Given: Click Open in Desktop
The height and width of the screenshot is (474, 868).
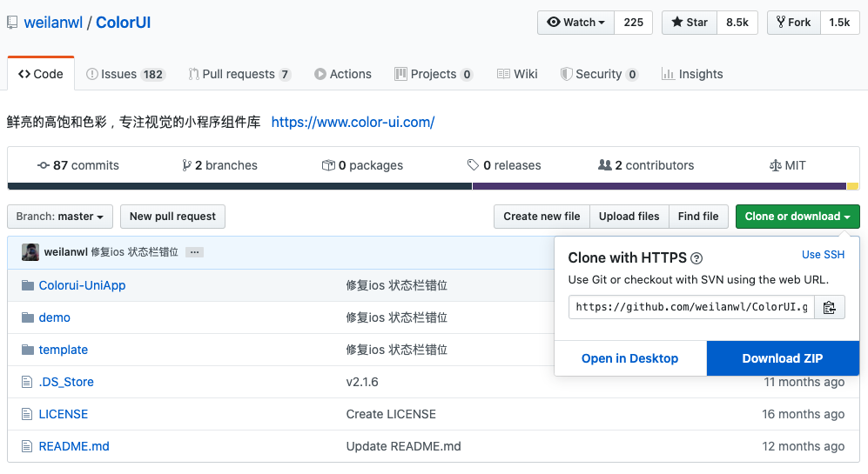Looking at the screenshot, I should pyautogui.click(x=630, y=358).
